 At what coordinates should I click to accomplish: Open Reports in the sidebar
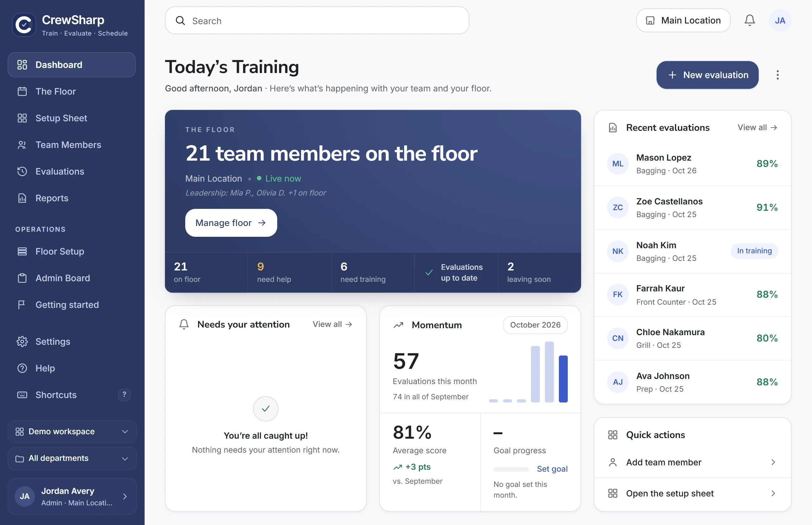click(72, 198)
